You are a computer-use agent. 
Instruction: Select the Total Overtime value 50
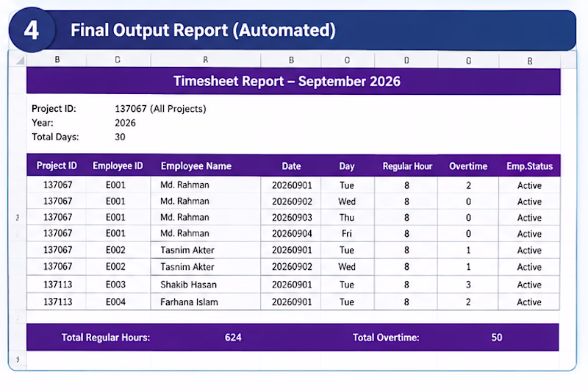(497, 338)
